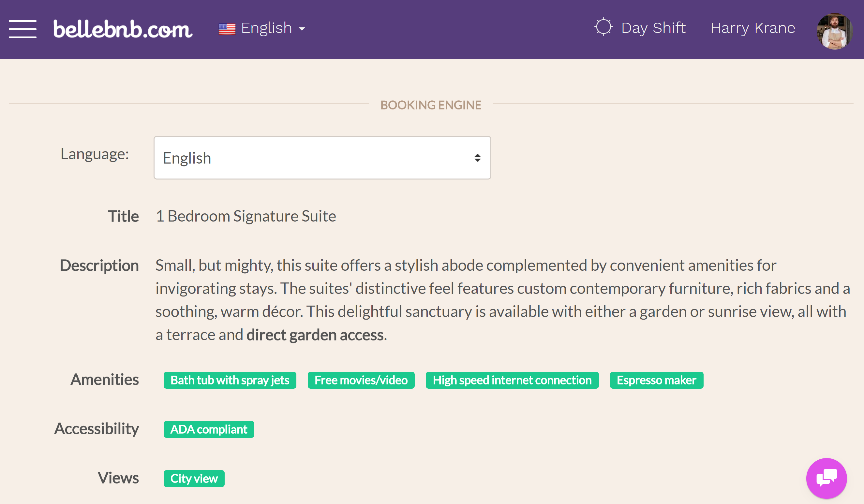This screenshot has height=504, width=864.
Task: Click the bellebnb.com logo text
Action: 121,28
